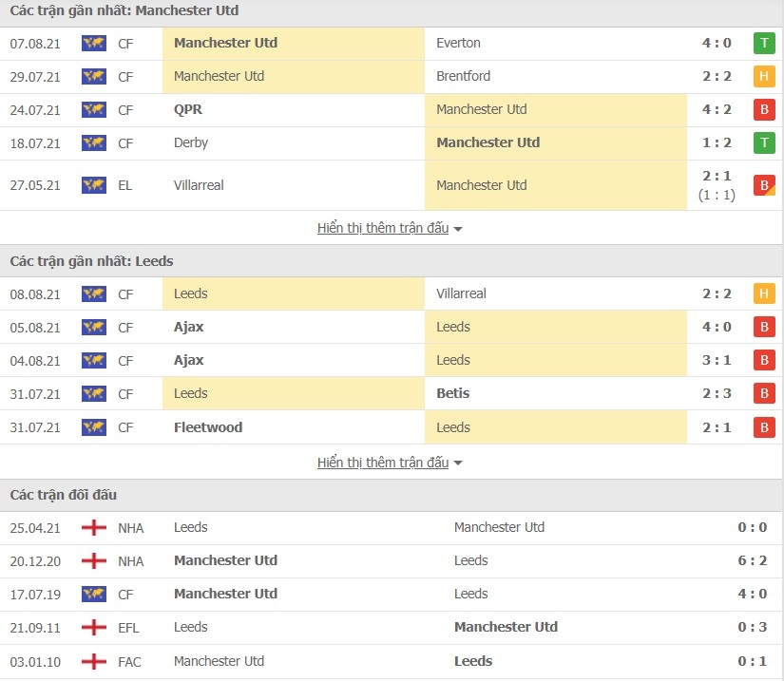Select the Ajax team name in the 05.08.21 row
784x681 pixels.
[188, 328]
